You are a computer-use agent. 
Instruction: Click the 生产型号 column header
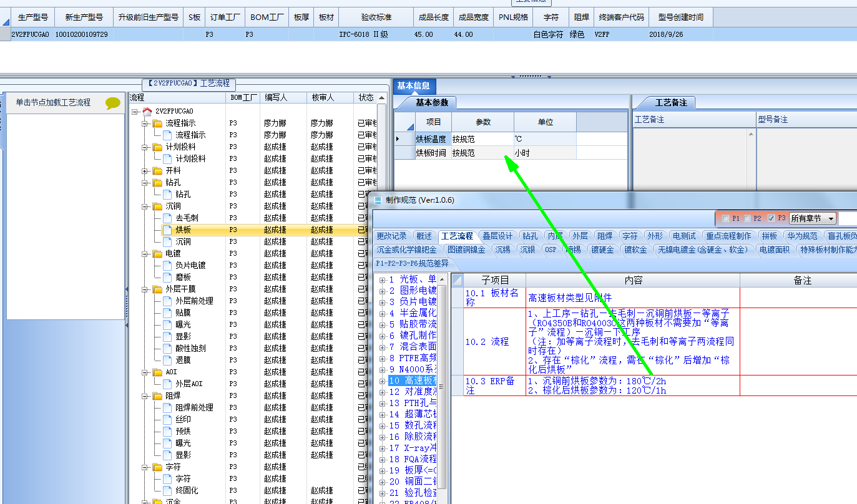click(33, 17)
